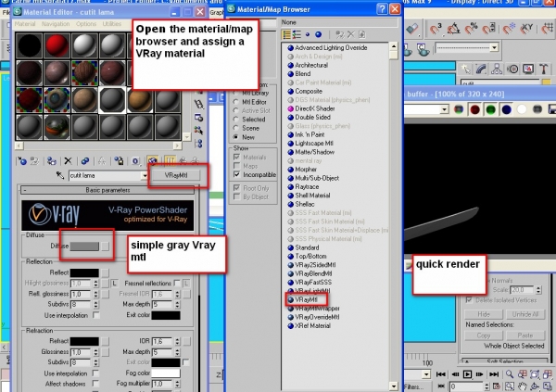
Task: Select Mtl Library radio button
Action: tap(235, 93)
